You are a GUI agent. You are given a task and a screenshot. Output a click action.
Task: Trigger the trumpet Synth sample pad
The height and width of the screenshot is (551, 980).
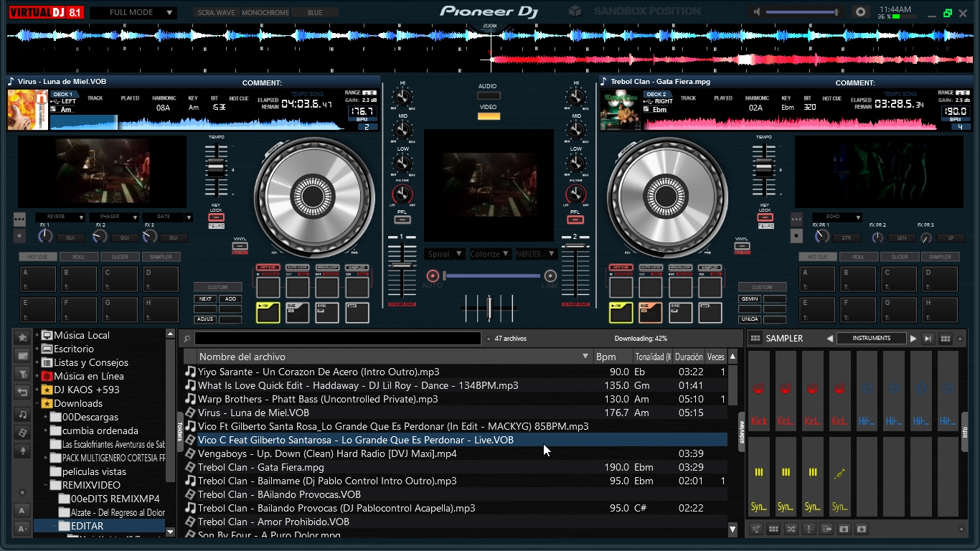pyautogui.click(x=839, y=475)
